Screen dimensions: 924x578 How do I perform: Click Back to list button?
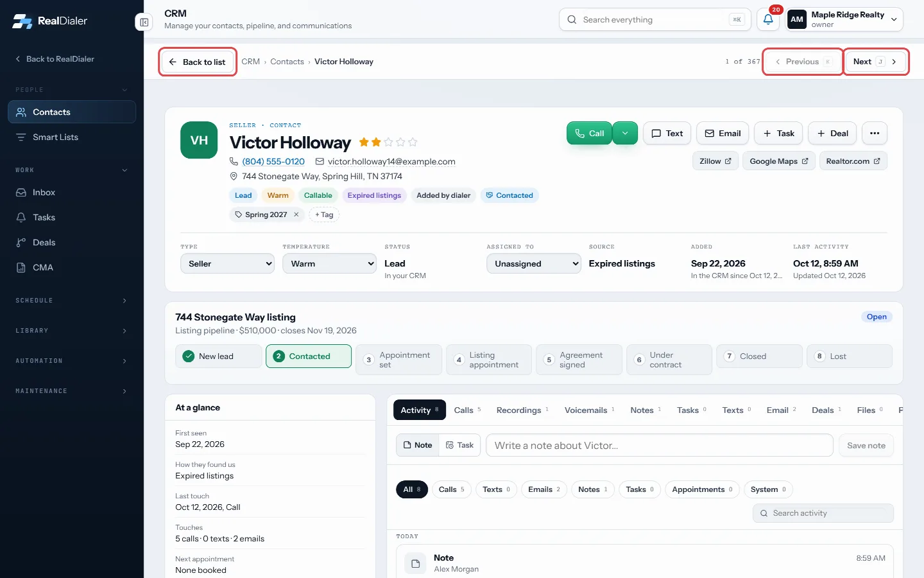198,62
